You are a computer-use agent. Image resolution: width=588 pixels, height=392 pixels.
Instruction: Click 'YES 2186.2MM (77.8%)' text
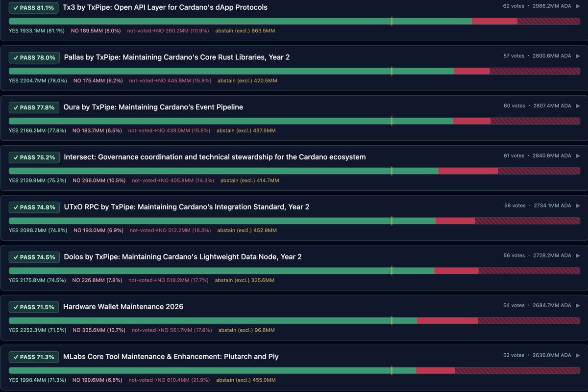pos(37,131)
